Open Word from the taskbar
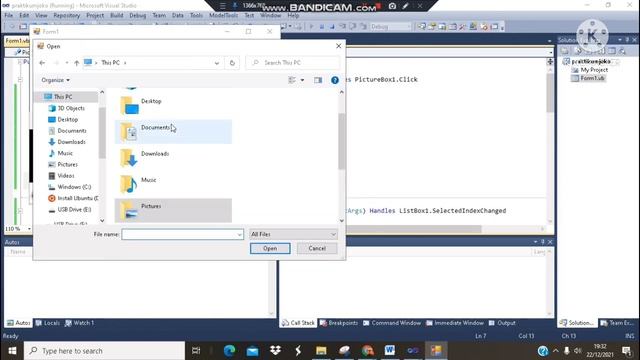The width and height of the screenshot is (640, 360). coord(389,351)
